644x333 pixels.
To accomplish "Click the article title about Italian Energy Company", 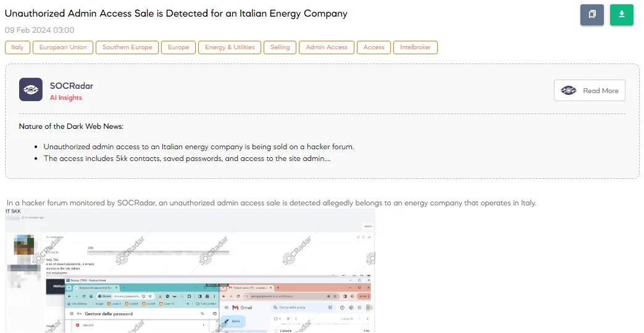I will pos(176,14).
